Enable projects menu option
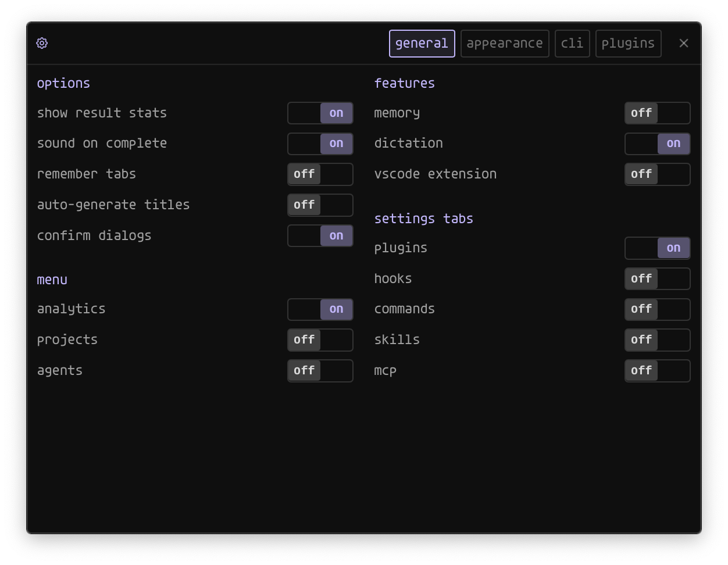This screenshot has height=565, width=728. point(320,340)
